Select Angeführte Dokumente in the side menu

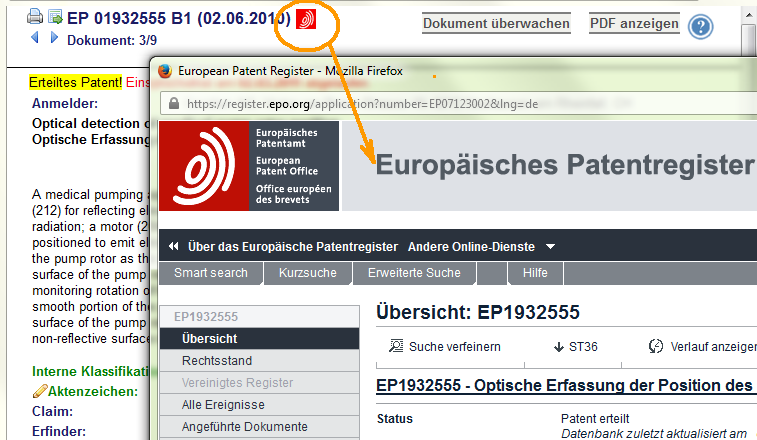click(x=259, y=427)
